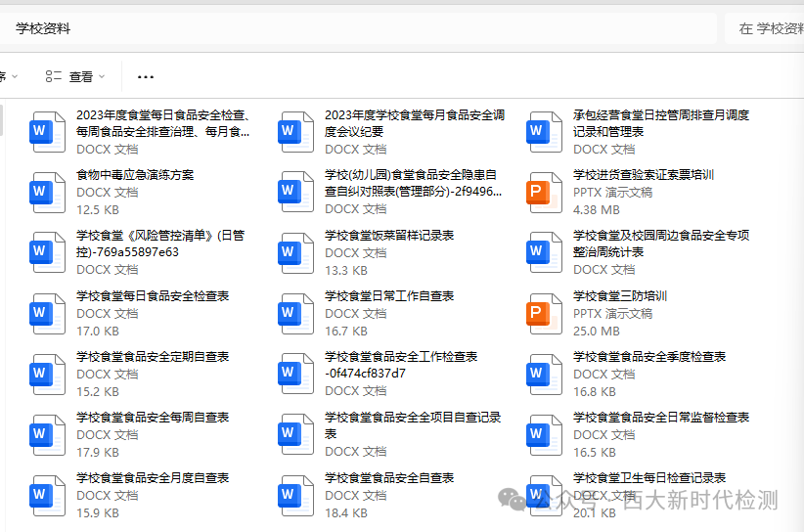
Task: Select Word icon of 学校食堂《风险管控清单》file
Action: (x=47, y=252)
